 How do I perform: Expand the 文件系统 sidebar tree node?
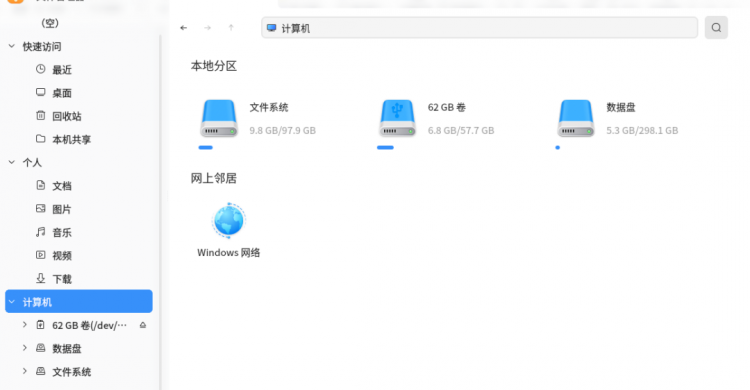25,371
